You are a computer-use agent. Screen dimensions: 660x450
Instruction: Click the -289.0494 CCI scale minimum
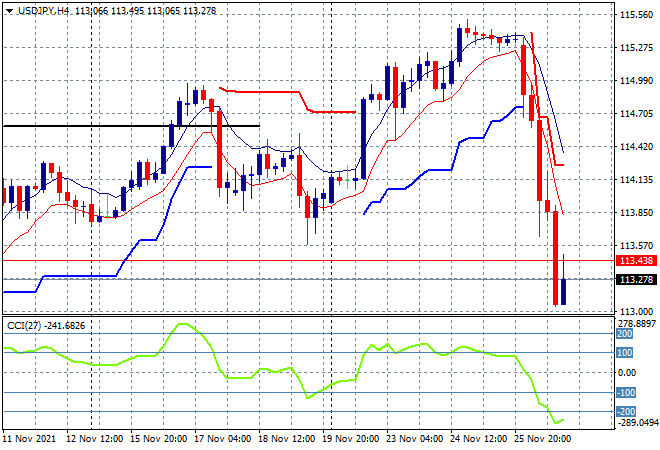pyautogui.click(x=637, y=422)
